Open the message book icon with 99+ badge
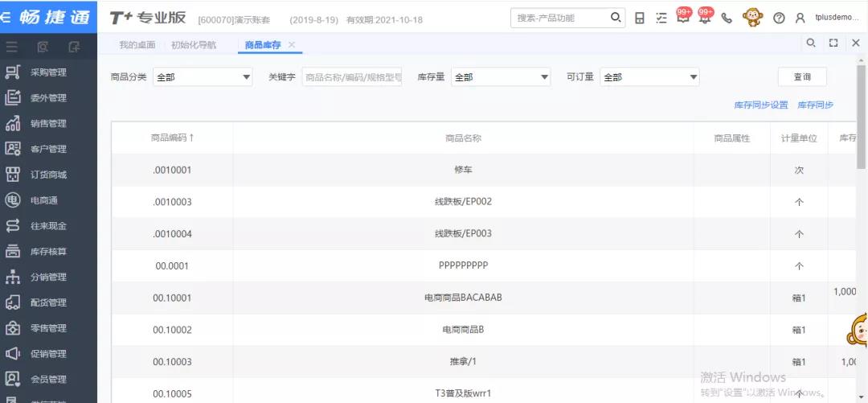Viewport: 868px width, 403px height. point(684,16)
